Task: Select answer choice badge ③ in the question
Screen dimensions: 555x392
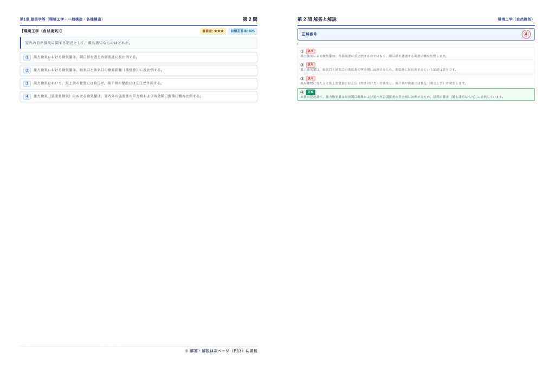Action: point(27,83)
